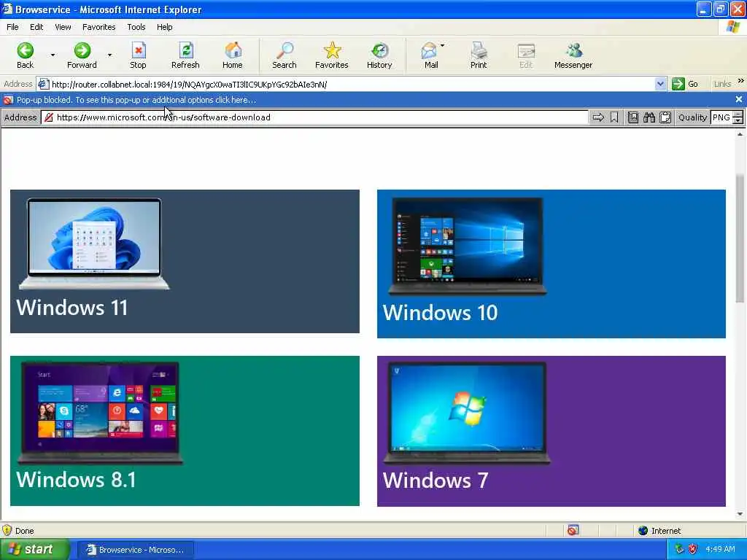This screenshot has height=560, width=747.
Task: Click the shield icon beside Done
Action: 7,530
